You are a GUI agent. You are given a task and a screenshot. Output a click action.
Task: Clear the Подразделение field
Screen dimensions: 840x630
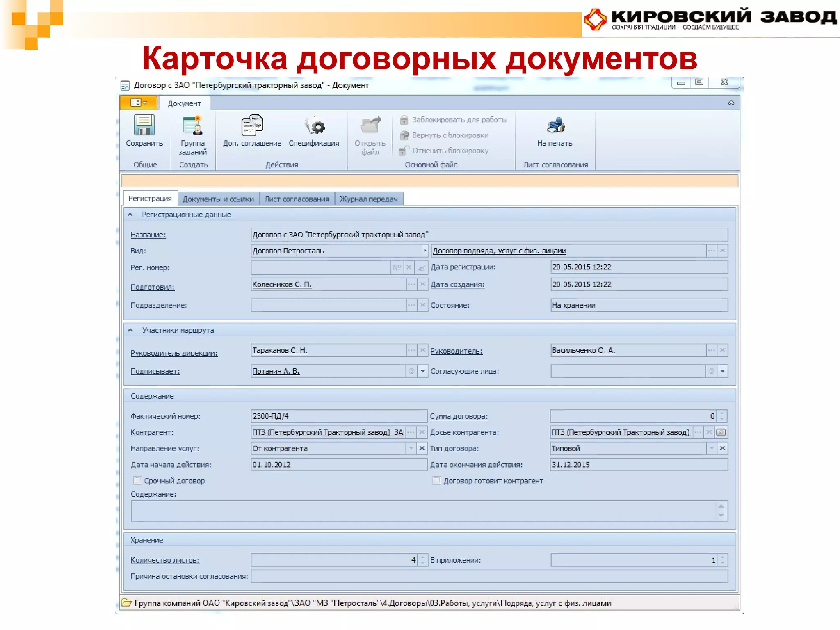click(x=422, y=305)
